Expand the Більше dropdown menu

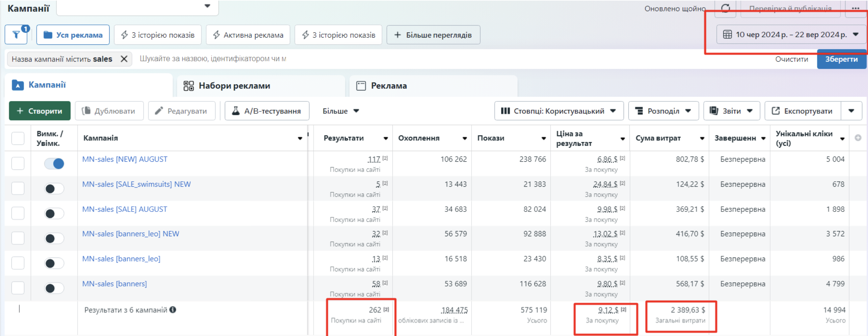tap(341, 111)
